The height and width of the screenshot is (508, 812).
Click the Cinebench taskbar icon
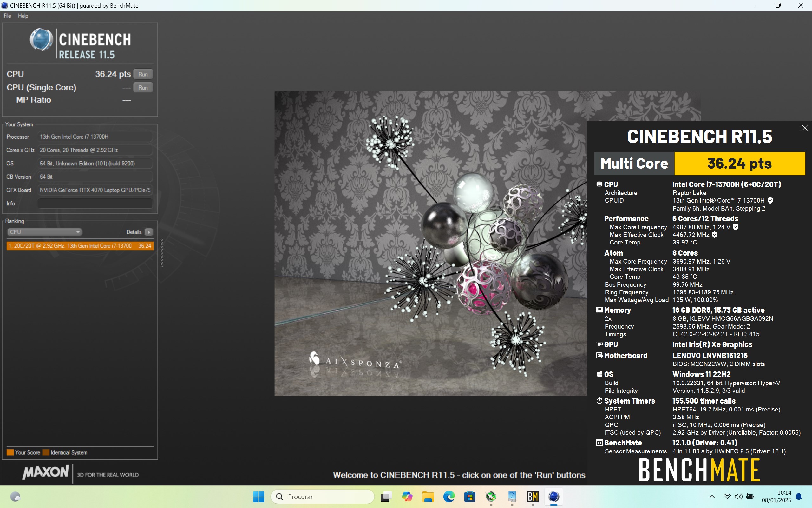pyautogui.click(x=553, y=497)
